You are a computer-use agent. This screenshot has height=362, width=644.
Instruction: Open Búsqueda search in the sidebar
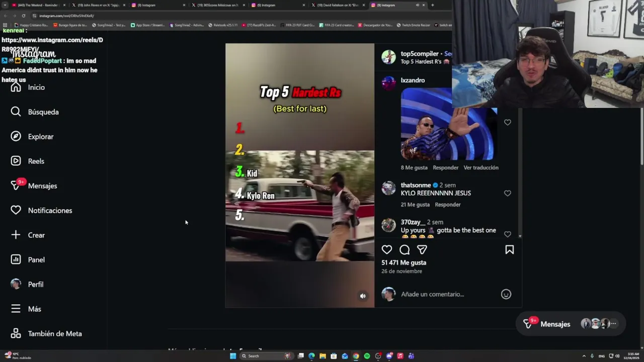click(x=35, y=112)
